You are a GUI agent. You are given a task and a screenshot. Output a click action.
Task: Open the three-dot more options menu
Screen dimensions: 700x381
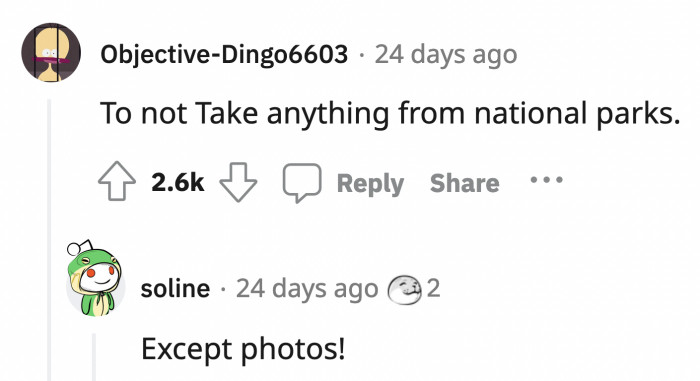(546, 180)
